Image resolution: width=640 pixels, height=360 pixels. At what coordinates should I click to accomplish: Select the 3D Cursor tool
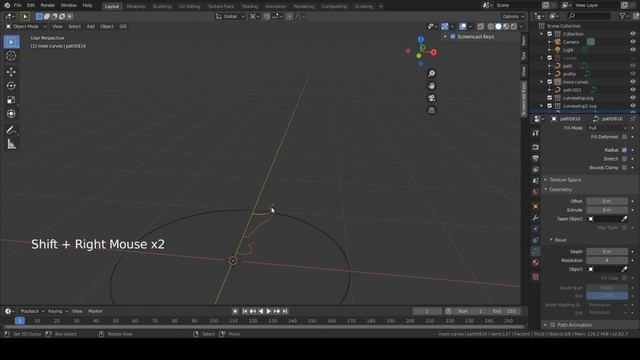pos(11,56)
